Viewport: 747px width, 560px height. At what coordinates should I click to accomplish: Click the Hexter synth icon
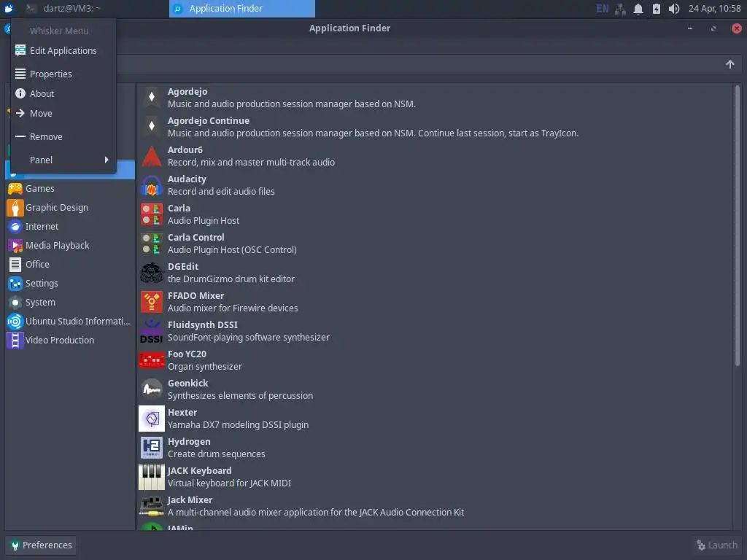click(152, 419)
